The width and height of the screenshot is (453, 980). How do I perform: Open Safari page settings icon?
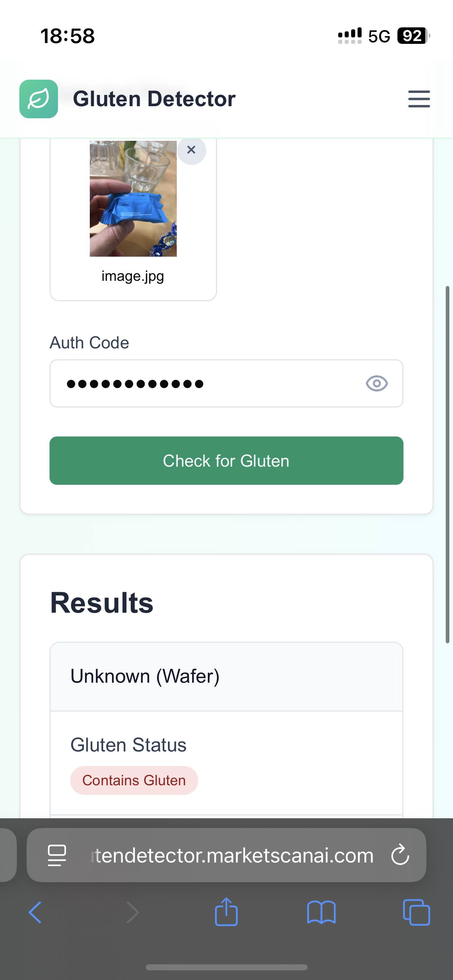57,855
